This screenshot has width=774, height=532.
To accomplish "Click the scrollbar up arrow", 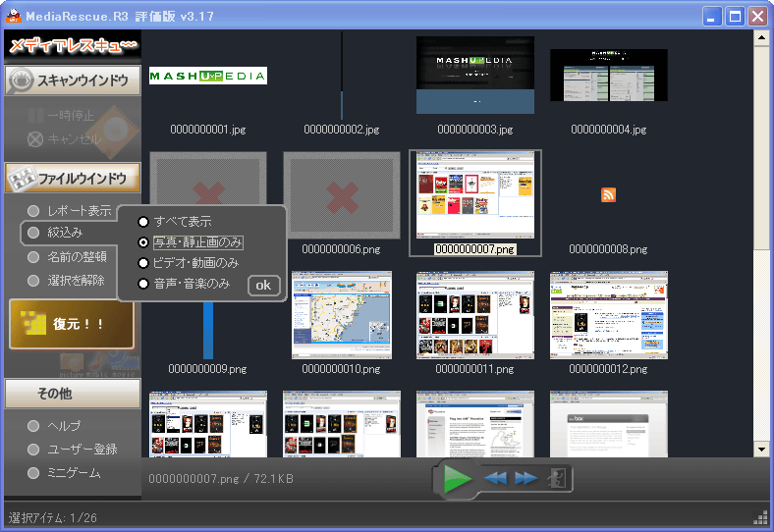I will 760,37.
